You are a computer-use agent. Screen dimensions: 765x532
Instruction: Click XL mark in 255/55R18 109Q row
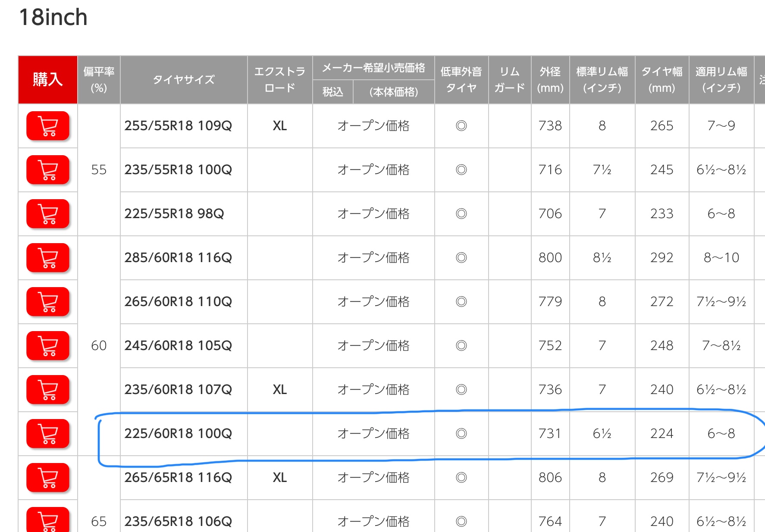[280, 126]
